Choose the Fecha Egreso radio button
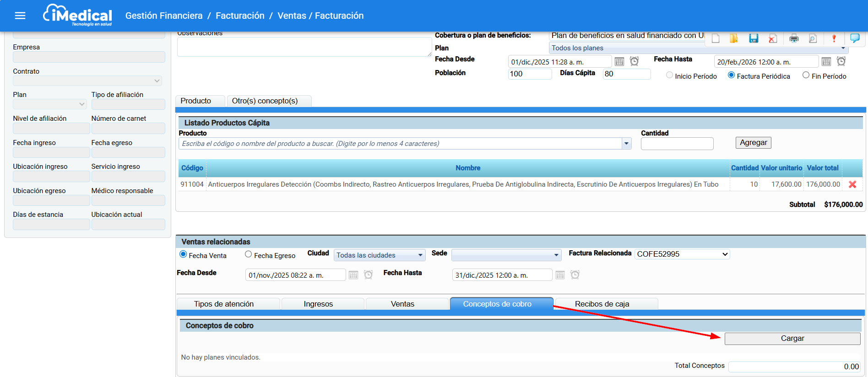Screen dimensions: 868x377 (248, 254)
